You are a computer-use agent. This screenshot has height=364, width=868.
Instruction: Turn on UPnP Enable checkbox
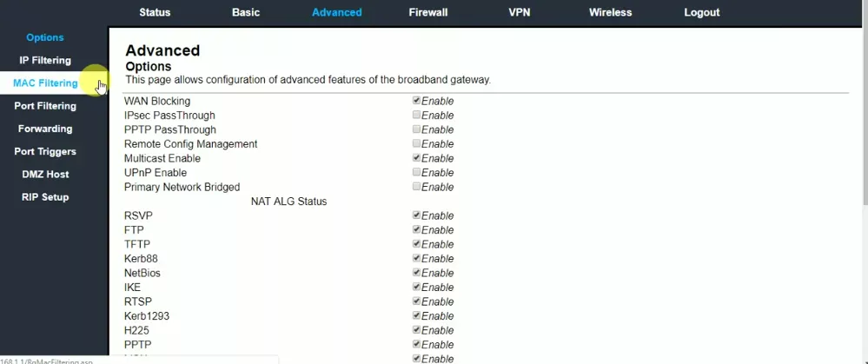[417, 173]
